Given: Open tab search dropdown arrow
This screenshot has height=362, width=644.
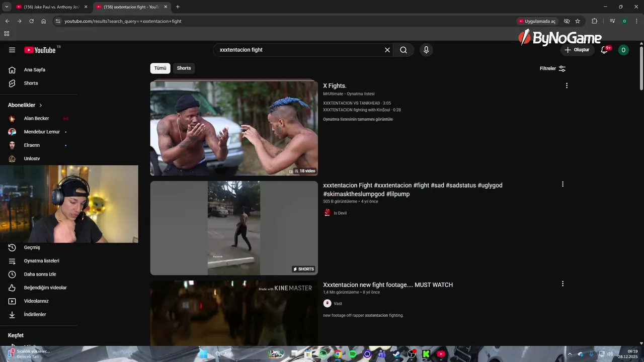Looking at the screenshot, I should 7,7.
